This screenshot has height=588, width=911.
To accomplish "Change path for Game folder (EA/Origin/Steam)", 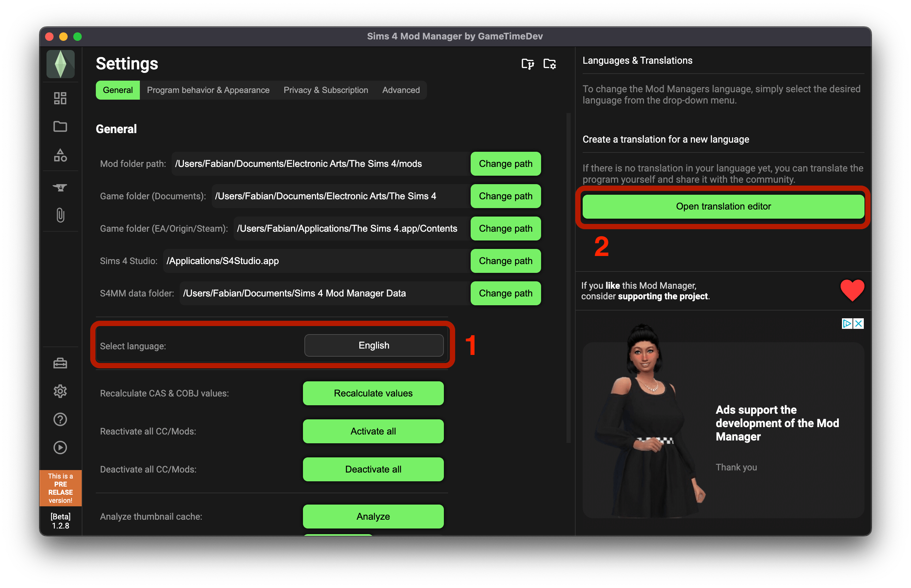I will pos(505,228).
